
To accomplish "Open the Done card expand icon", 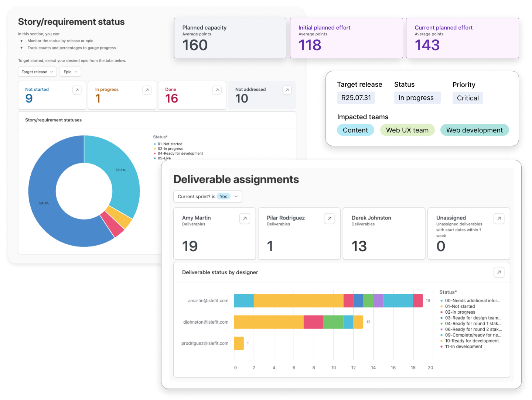I will click(x=217, y=90).
